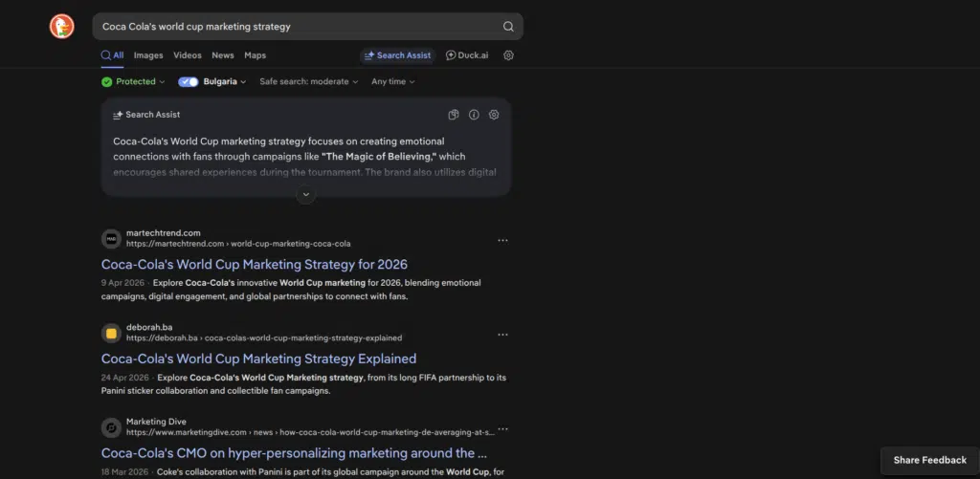Switch to the Images tab
The image size is (980, 479).
click(x=148, y=54)
